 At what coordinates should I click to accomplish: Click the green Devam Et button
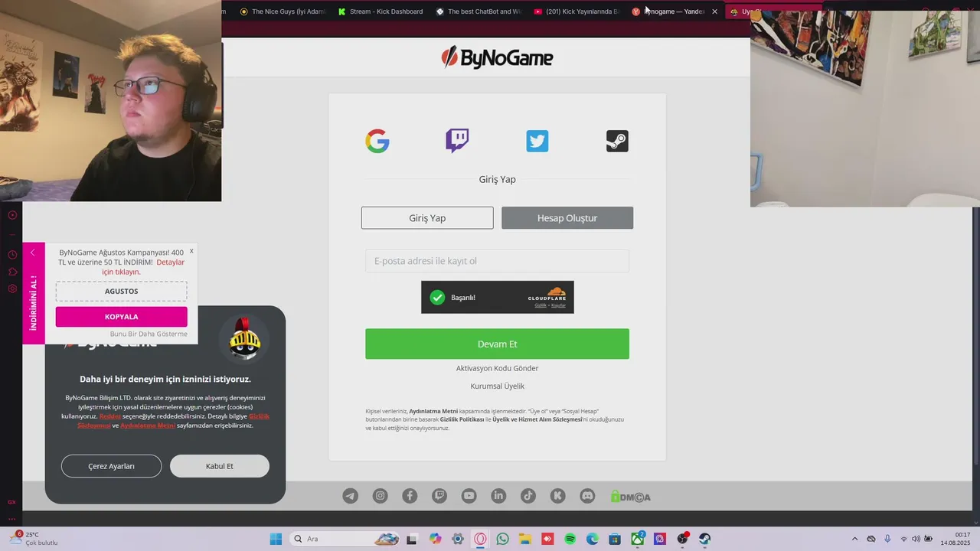[x=497, y=344]
